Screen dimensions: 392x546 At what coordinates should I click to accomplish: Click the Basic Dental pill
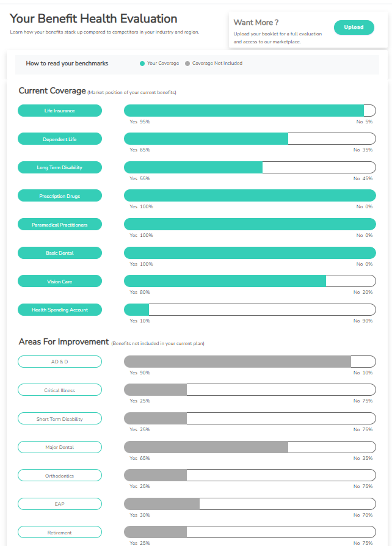pyautogui.click(x=59, y=253)
